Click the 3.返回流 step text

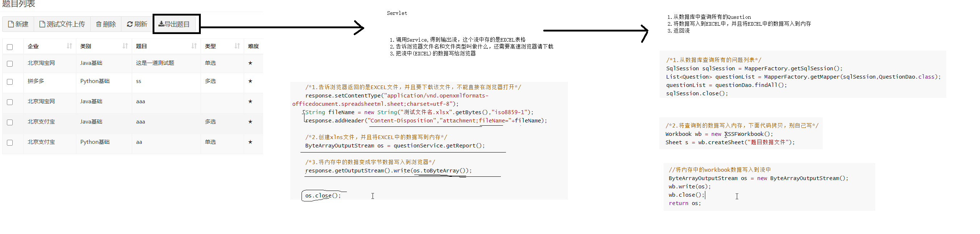(x=678, y=31)
